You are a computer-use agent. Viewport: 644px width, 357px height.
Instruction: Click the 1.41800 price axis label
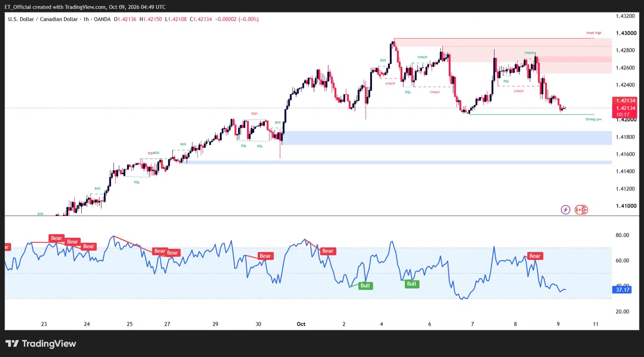pyautogui.click(x=625, y=137)
